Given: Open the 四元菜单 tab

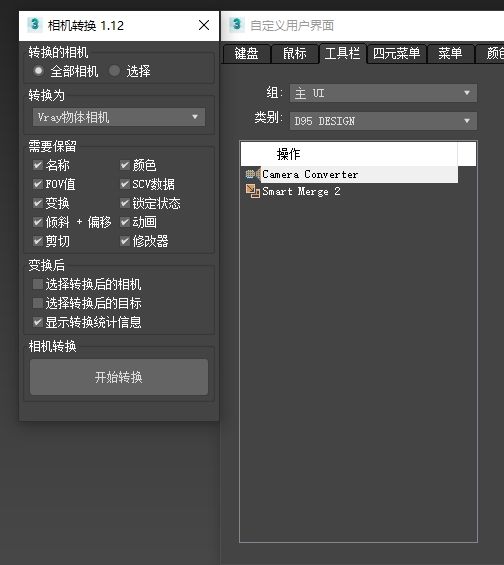Looking at the screenshot, I should (396, 54).
